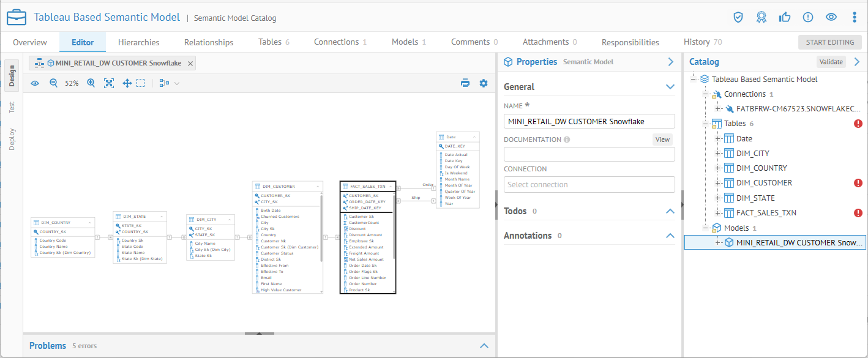
Task: Click the thumbs-up endorse icon
Action: coord(784,17)
